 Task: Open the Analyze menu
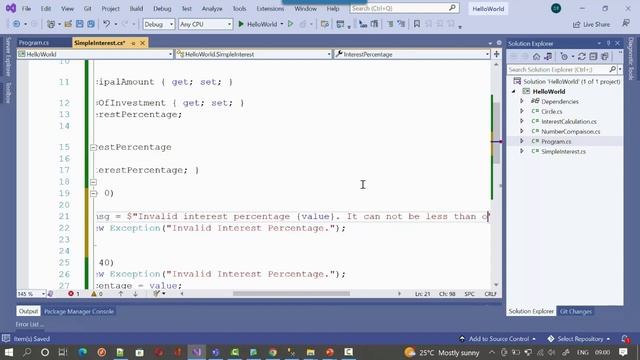point(212,8)
